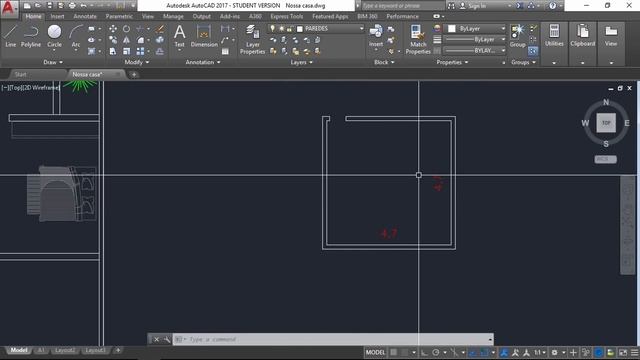Open the Utilities panel
The width and height of the screenshot is (640, 360).
(x=554, y=35)
